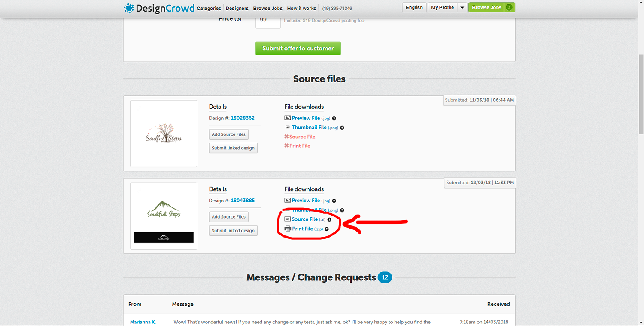Open help icon next to Thumbnail File for design 18028362
The width and height of the screenshot is (644, 326).
tap(342, 128)
